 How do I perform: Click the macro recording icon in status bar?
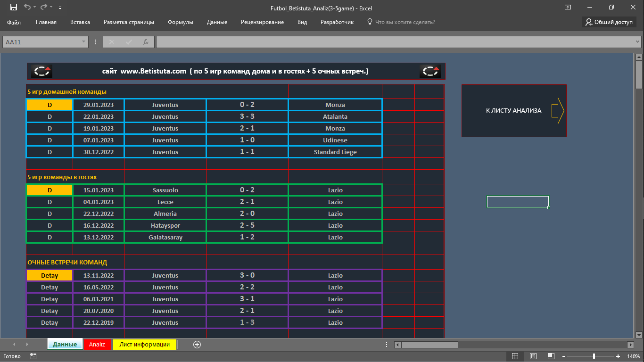click(33, 356)
